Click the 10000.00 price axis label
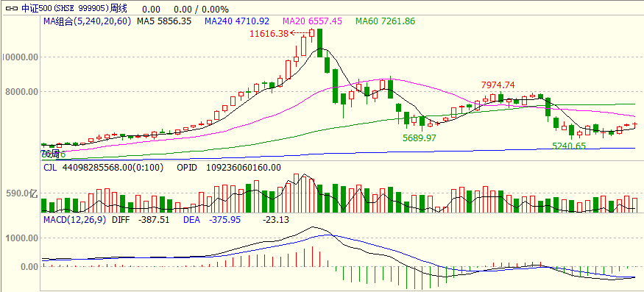Image resolution: width=644 pixels, height=292 pixels. click(20, 57)
